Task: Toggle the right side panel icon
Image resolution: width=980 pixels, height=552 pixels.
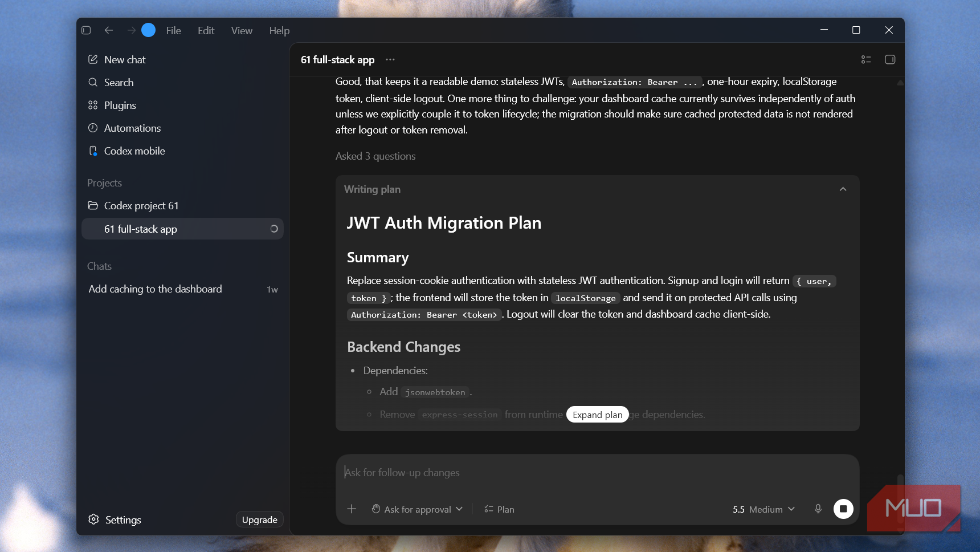Action: tap(890, 59)
